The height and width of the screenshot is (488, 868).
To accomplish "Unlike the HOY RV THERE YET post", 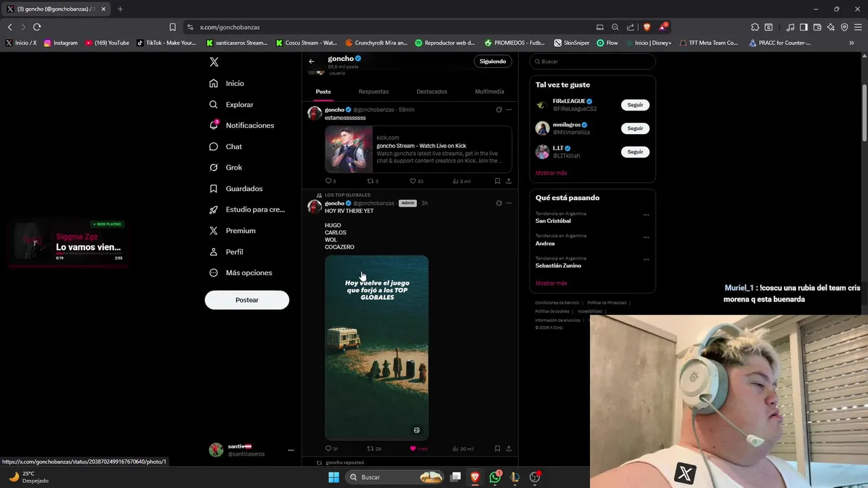I will pyautogui.click(x=418, y=448).
